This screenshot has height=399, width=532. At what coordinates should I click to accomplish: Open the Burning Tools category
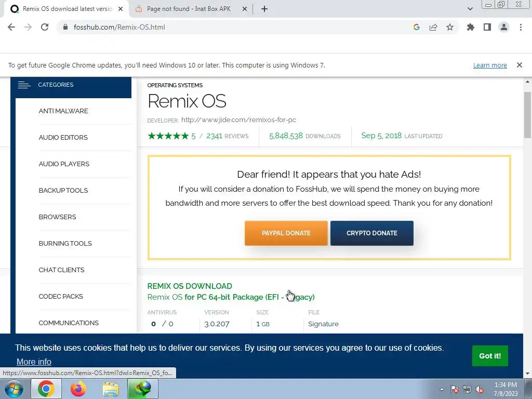[65, 243]
